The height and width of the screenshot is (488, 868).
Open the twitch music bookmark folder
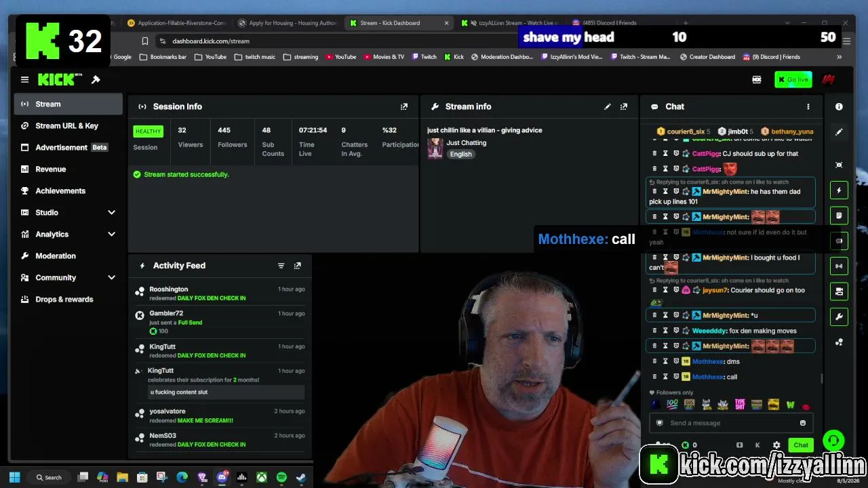click(254, 57)
